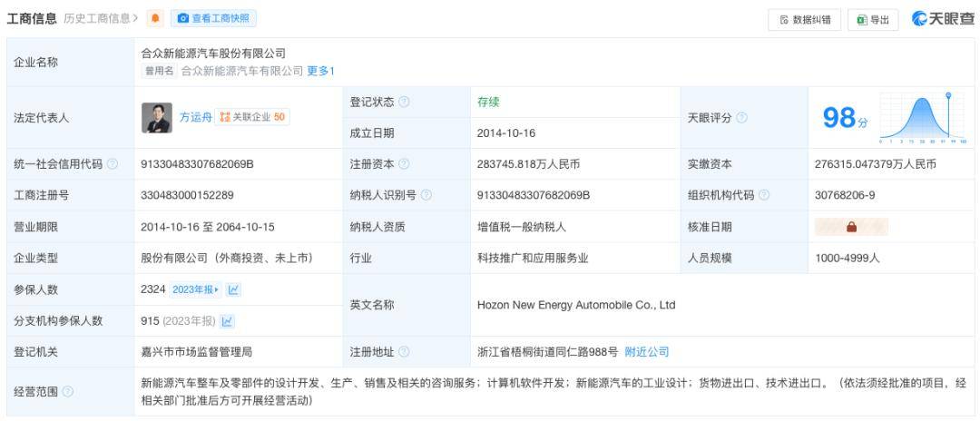Click registration number 330483000152289
The height and width of the screenshot is (421, 980).
tap(188, 195)
